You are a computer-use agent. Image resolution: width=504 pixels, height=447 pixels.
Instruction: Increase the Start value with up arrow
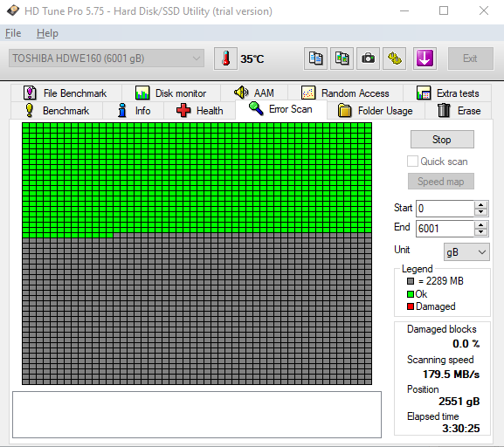coord(481,204)
